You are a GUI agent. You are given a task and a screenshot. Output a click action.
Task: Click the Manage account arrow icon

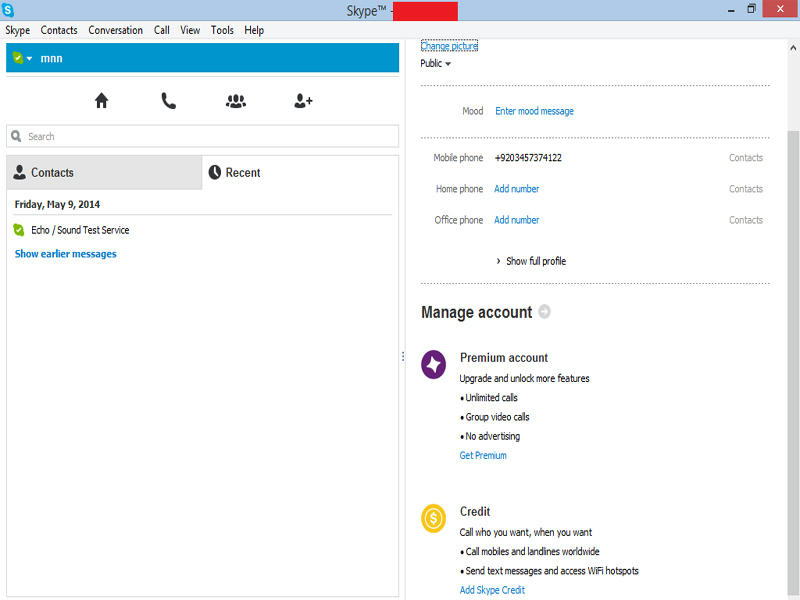pyautogui.click(x=544, y=311)
